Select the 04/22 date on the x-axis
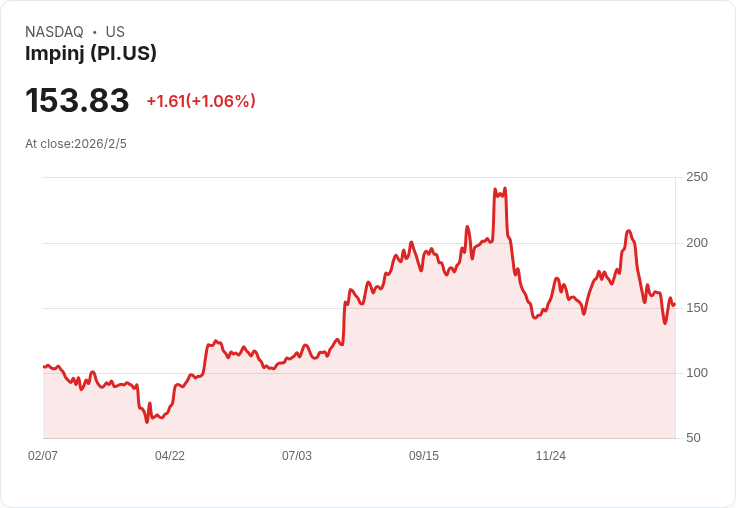 tap(170, 456)
